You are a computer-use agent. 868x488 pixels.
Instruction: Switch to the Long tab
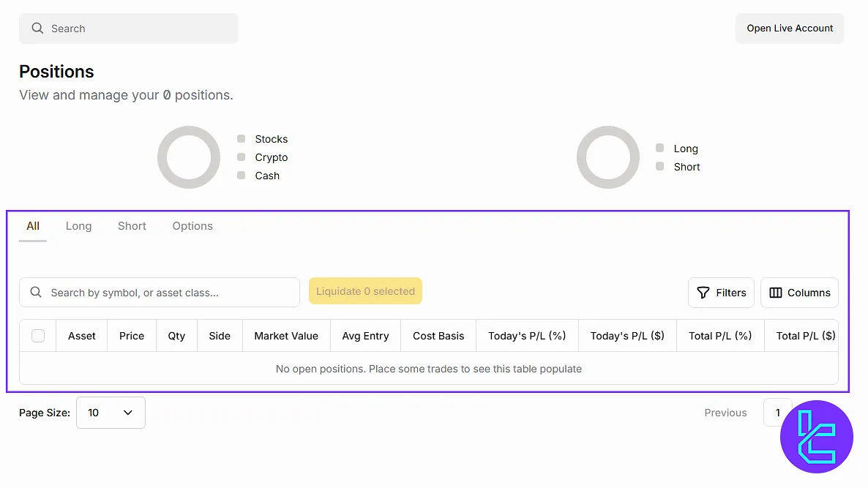(78, 226)
